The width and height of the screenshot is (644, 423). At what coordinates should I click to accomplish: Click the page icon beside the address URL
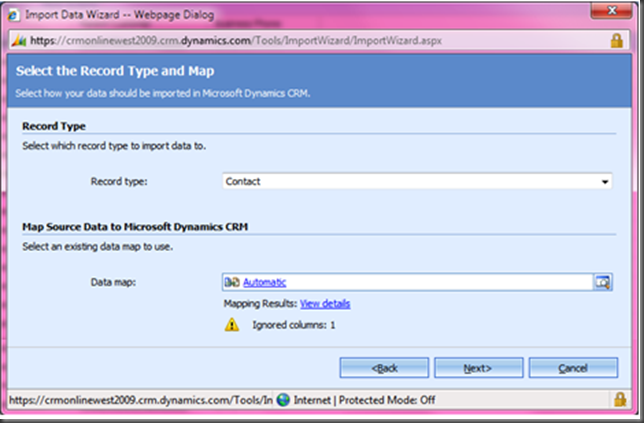tap(22, 39)
